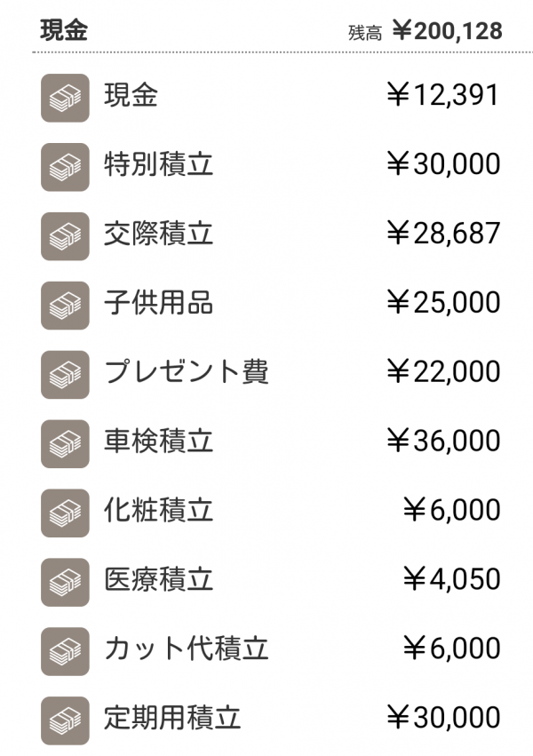Tap the money icon for 化粧積立
Viewport: 533px width, 756px height.
pyautogui.click(x=65, y=513)
